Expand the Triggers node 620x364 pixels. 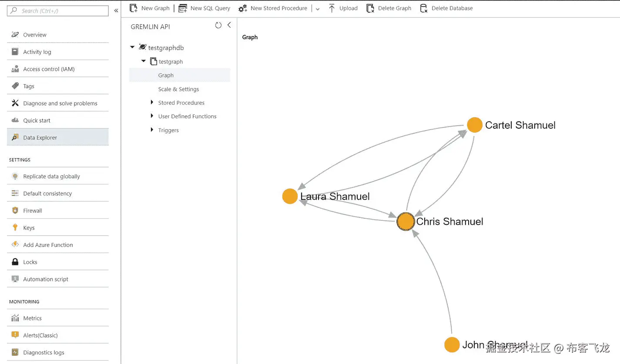[x=152, y=130]
